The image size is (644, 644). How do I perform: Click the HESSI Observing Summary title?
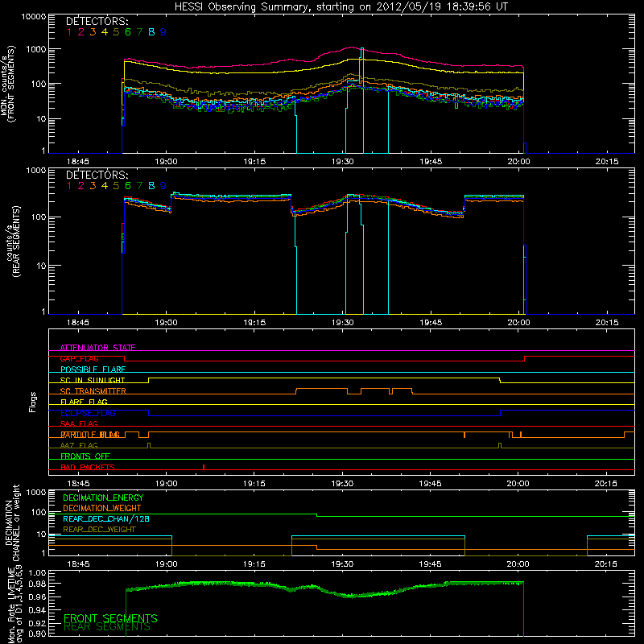[x=341, y=6]
